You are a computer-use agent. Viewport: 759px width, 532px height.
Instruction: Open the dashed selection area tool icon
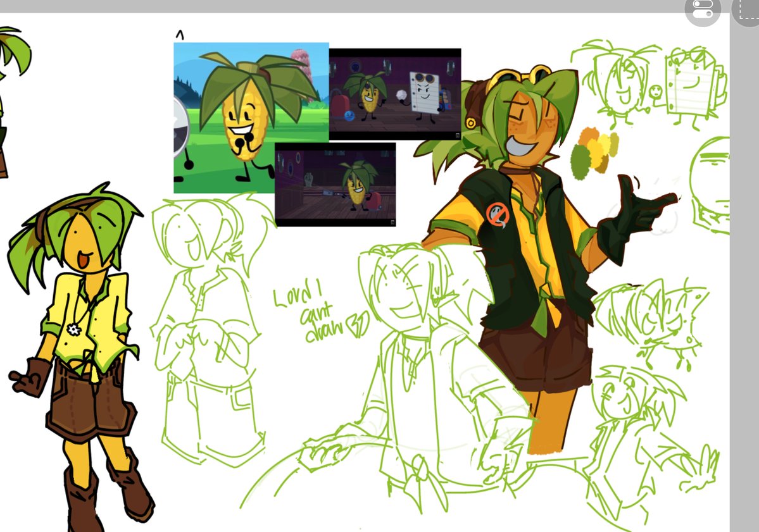tap(746, 9)
